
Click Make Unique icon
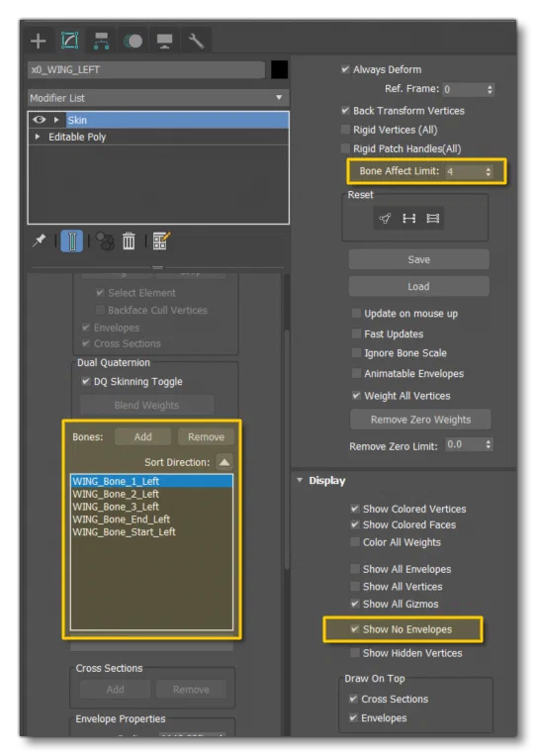pos(105,241)
